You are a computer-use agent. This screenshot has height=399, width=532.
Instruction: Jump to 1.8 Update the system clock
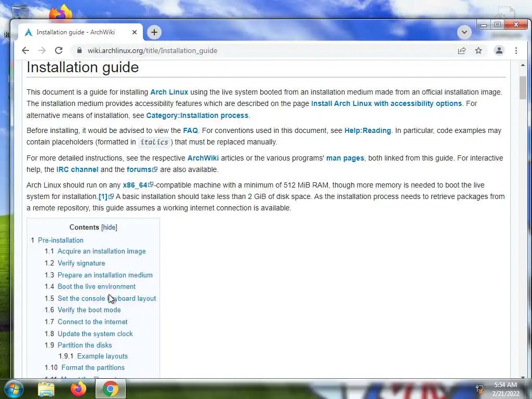[x=95, y=334]
